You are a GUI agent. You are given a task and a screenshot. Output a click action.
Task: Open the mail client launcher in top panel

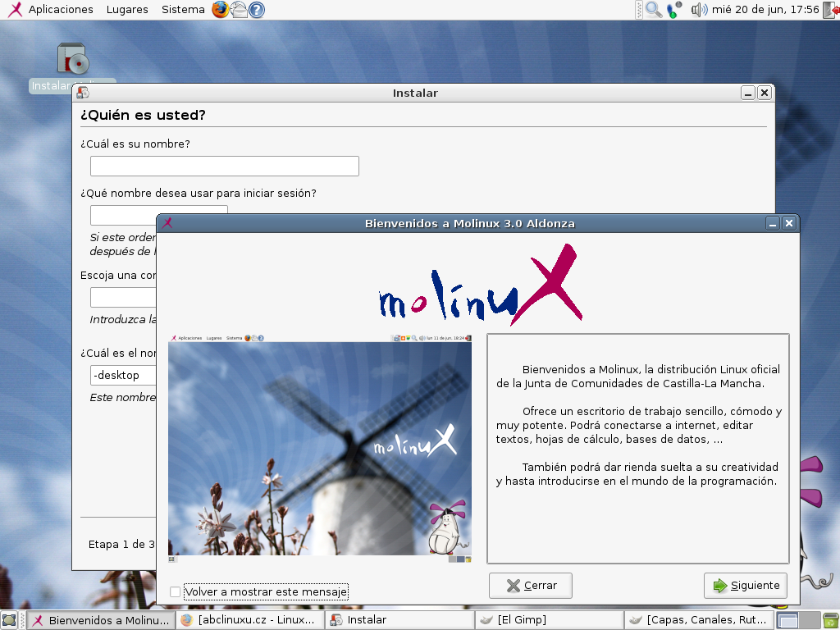coord(239,10)
